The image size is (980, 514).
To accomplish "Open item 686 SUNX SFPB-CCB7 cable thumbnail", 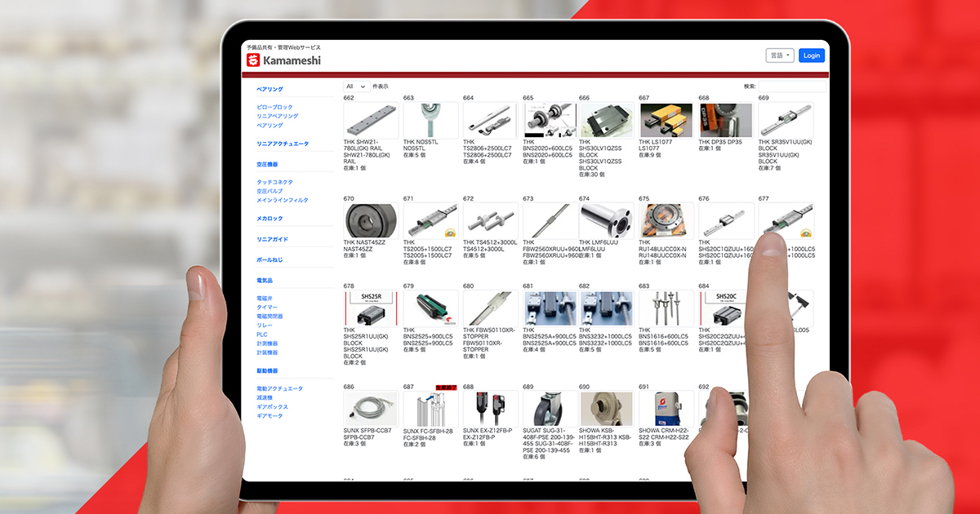I will point(371,409).
